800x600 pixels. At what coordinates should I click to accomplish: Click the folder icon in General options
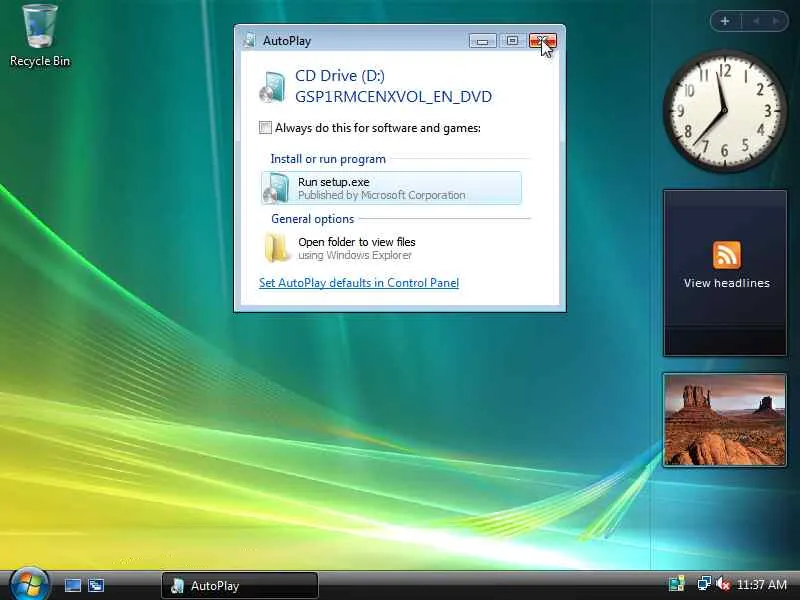click(x=277, y=247)
